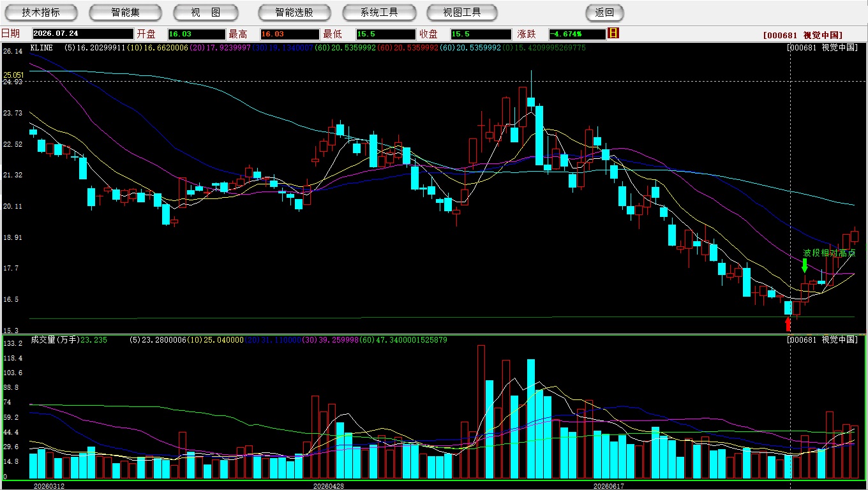Click the 20260617 date axis label
The height and width of the screenshot is (490, 868).
pyautogui.click(x=608, y=486)
